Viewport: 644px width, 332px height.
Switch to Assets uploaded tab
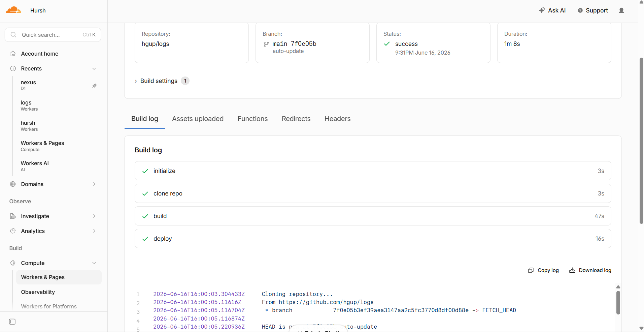[198, 119]
